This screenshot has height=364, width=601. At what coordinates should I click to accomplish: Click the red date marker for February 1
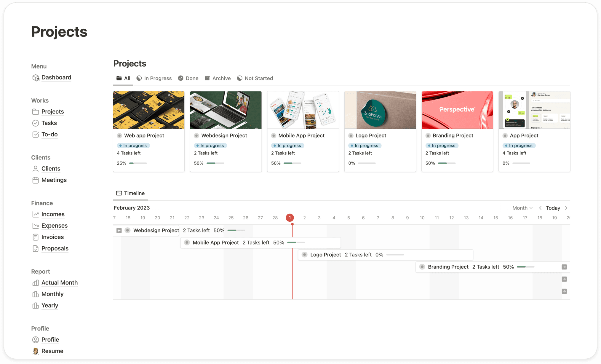pos(290,217)
